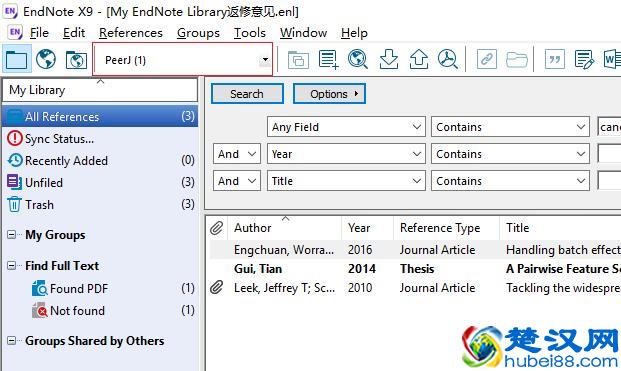Viewport: 621px width, 371px height.
Task: Open Contains dropdown in Year row
Action: click(510, 154)
